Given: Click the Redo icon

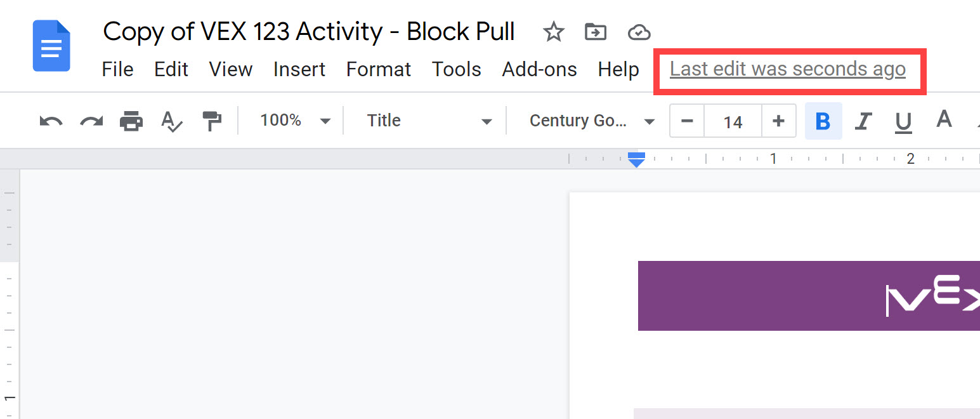Looking at the screenshot, I should coord(91,121).
